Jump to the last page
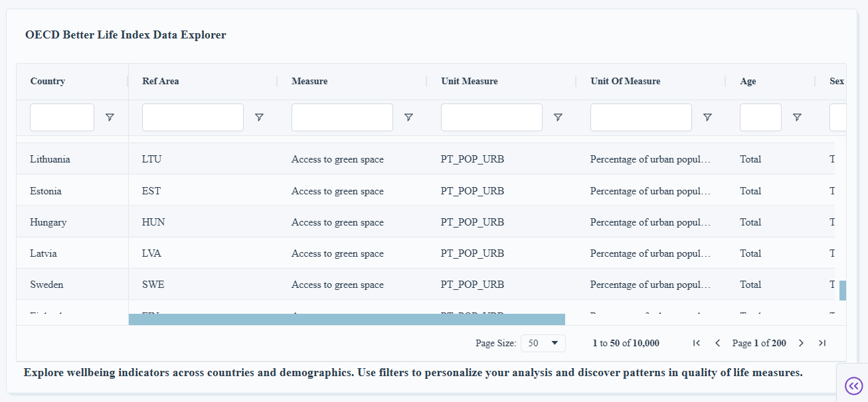 coord(822,343)
